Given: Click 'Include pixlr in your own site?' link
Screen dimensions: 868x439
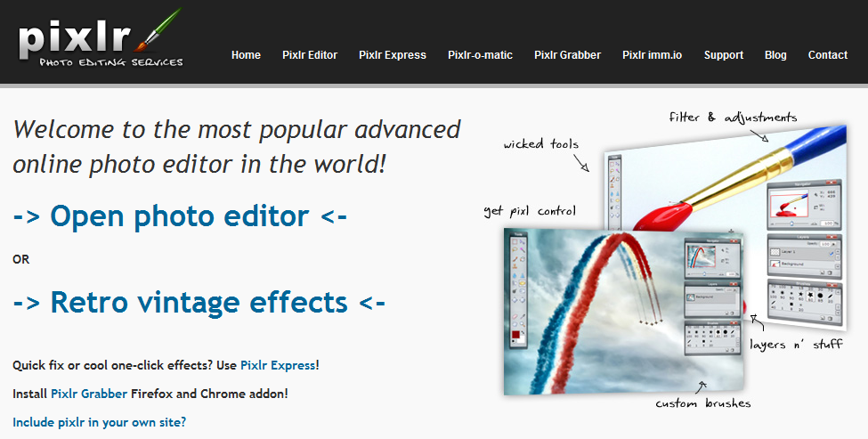Looking at the screenshot, I should coord(99,422).
